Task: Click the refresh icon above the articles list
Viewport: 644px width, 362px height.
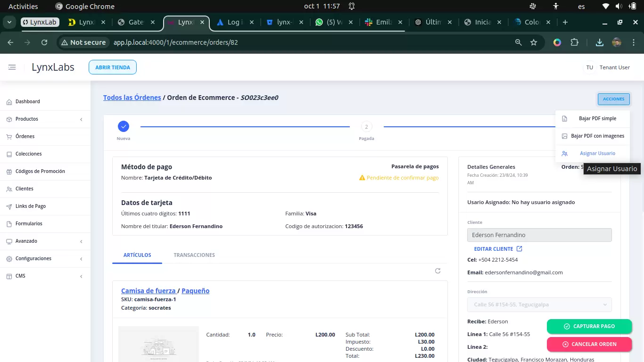Action: pyautogui.click(x=438, y=271)
